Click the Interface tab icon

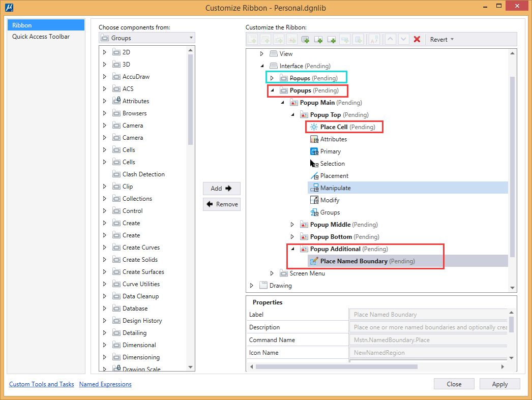pos(274,66)
